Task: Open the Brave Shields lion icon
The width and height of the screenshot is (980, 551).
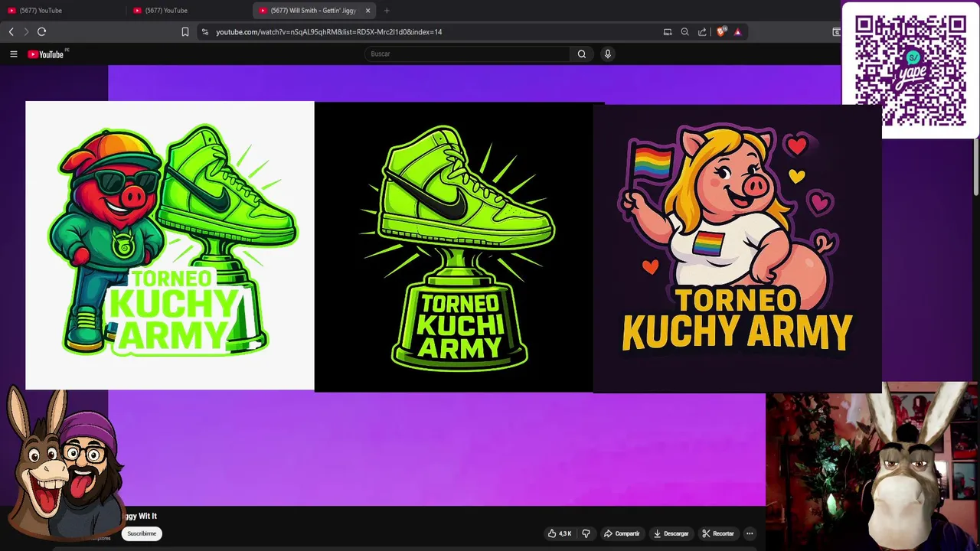Action: pos(720,31)
